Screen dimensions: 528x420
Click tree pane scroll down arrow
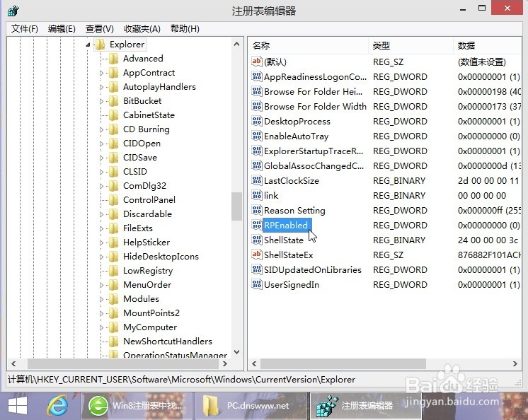click(x=236, y=352)
